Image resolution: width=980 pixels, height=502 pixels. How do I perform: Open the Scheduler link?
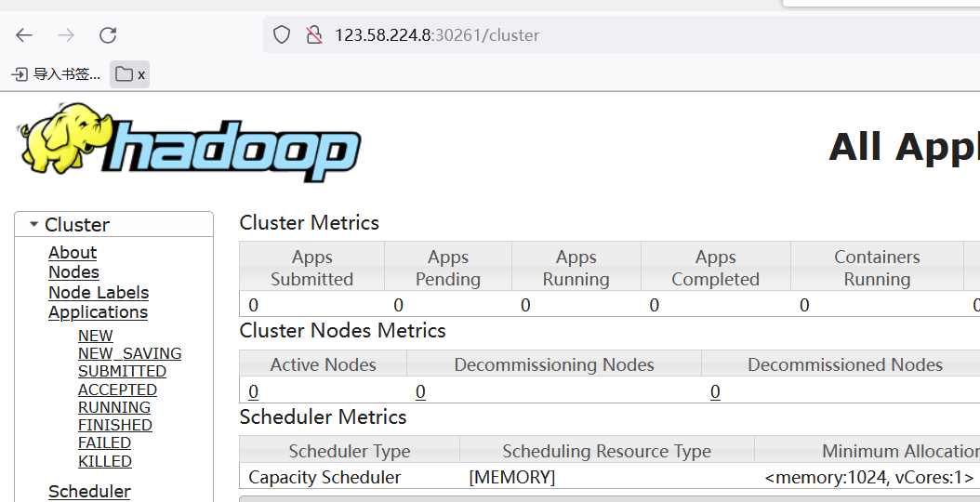89,492
